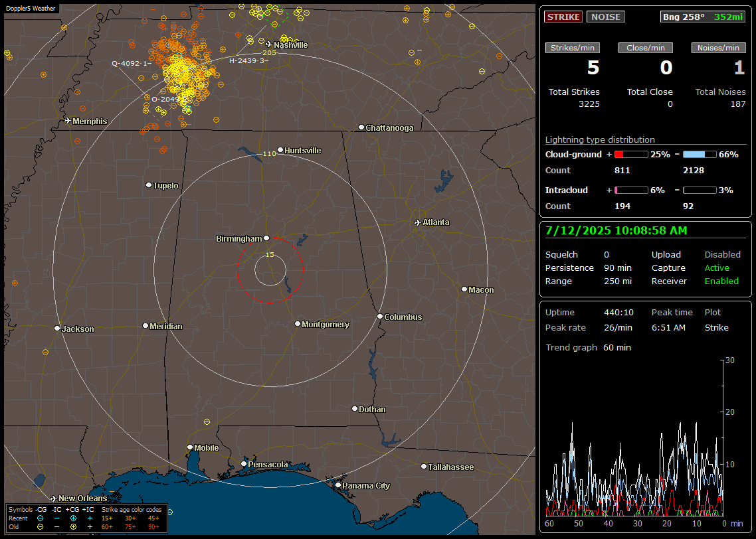The height and width of the screenshot is (539, 756).
Task: Click the Strikes/min header button
Action: click(x=572, y=48)
